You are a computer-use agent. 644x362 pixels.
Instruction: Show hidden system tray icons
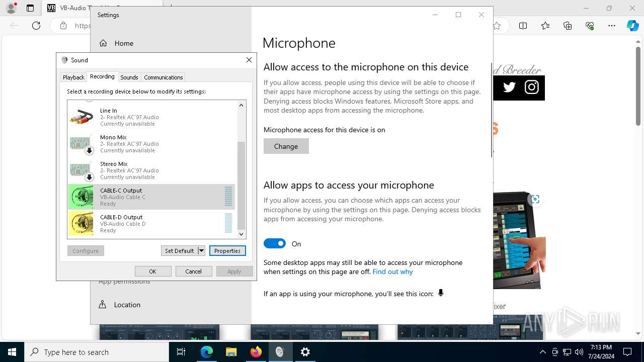542,352
